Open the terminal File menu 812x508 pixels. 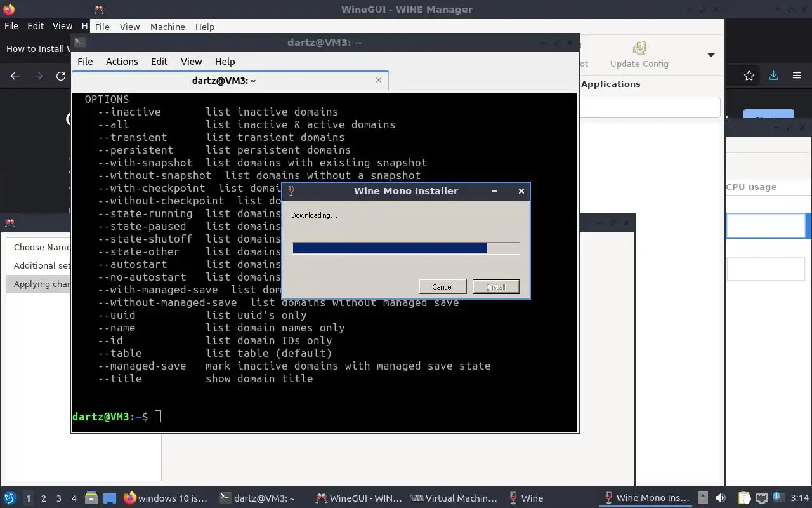pyautogui.click(x=85, y=62)
